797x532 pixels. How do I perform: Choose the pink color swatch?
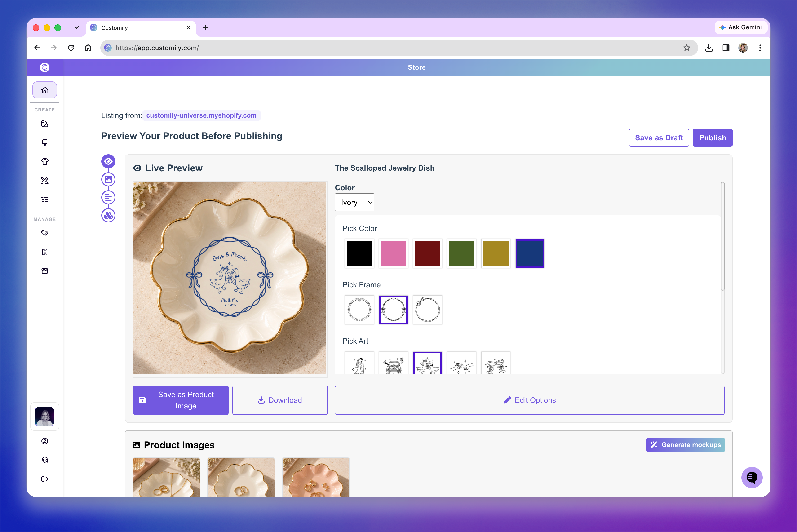393,253
